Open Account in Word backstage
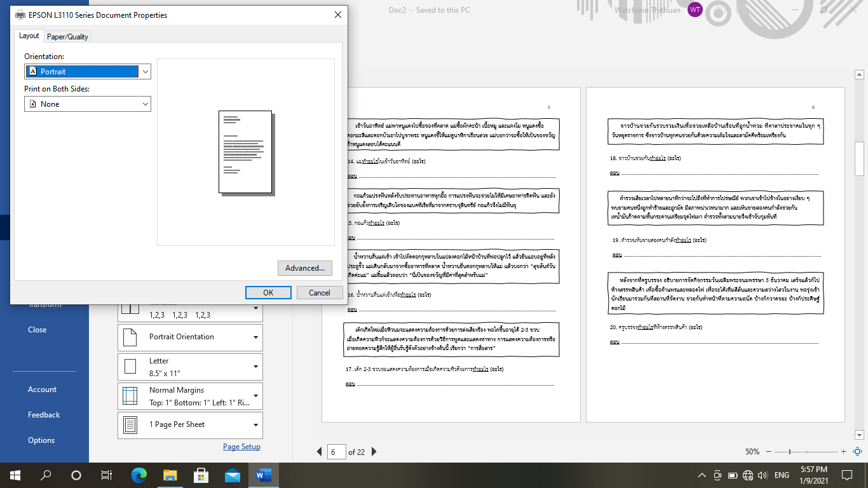Viewport: 868px width, 488px height. point(43,390)
